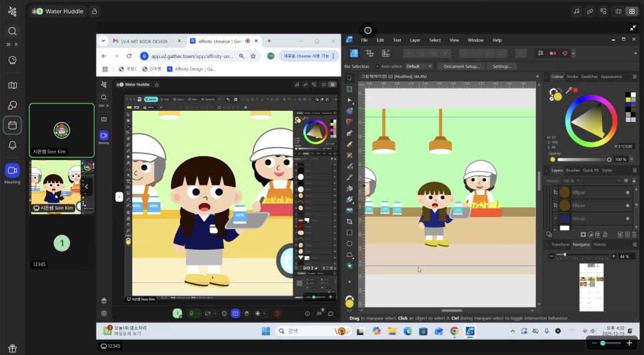Toggle the Auto-select checkbox
Image resolution: width=644 pixels, height=355 pixels.
pos(377,66)
